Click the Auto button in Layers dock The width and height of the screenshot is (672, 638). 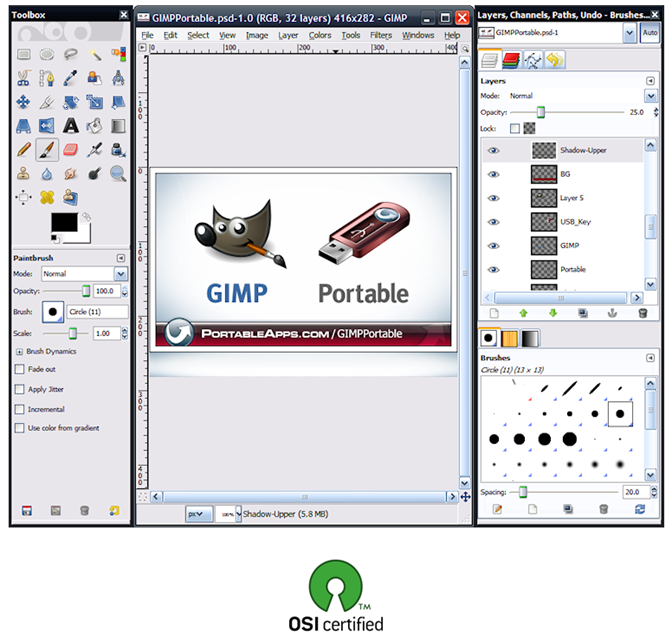point(650,33)
